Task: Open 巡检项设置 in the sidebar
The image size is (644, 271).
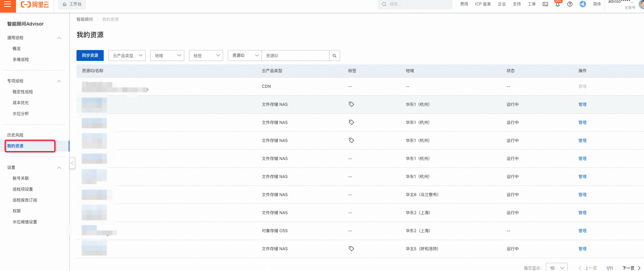Action: (23, 189)
